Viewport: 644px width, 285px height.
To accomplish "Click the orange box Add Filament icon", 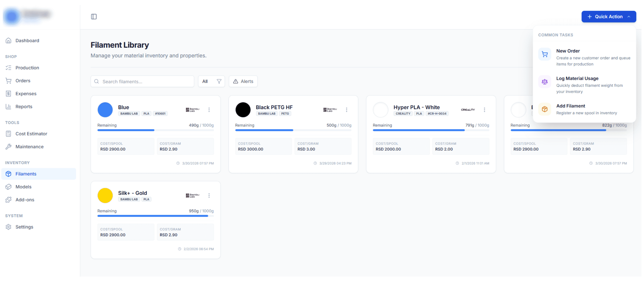I will pyautogui.click(x=544, y=109).
